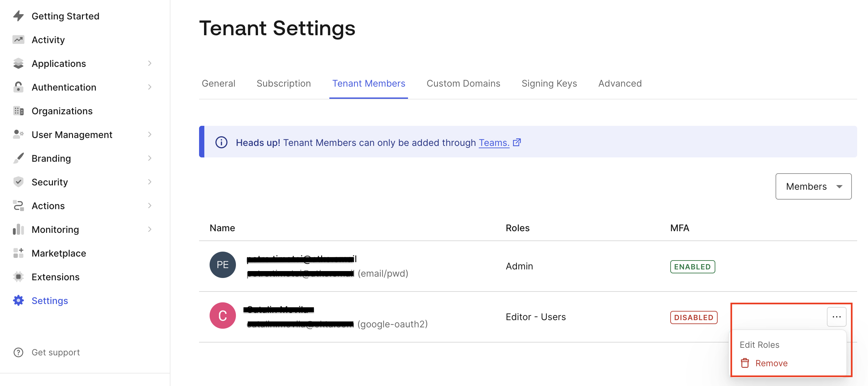Screen dimensions: 868x386
Task: Click the Marketplace grid-plus icon
Action: click(18, 253)
